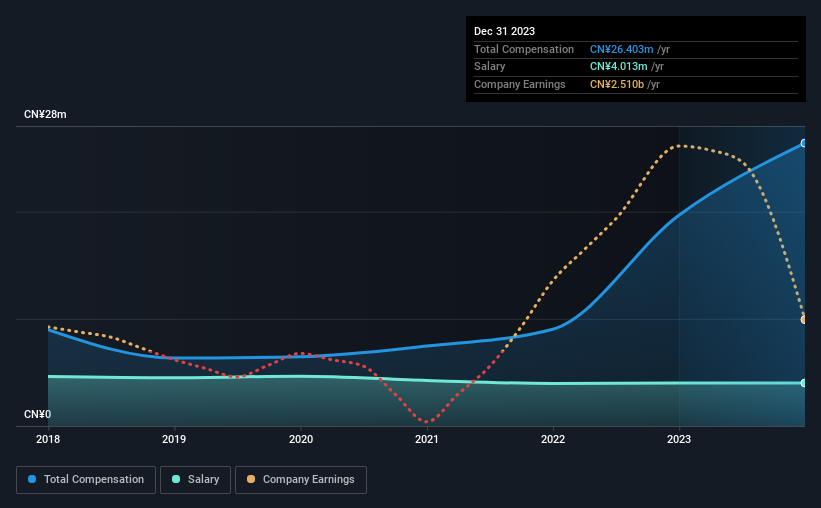Click the CN¥4.013m salary value
Viewport: 821px width, 508px height.
(618, 67)
